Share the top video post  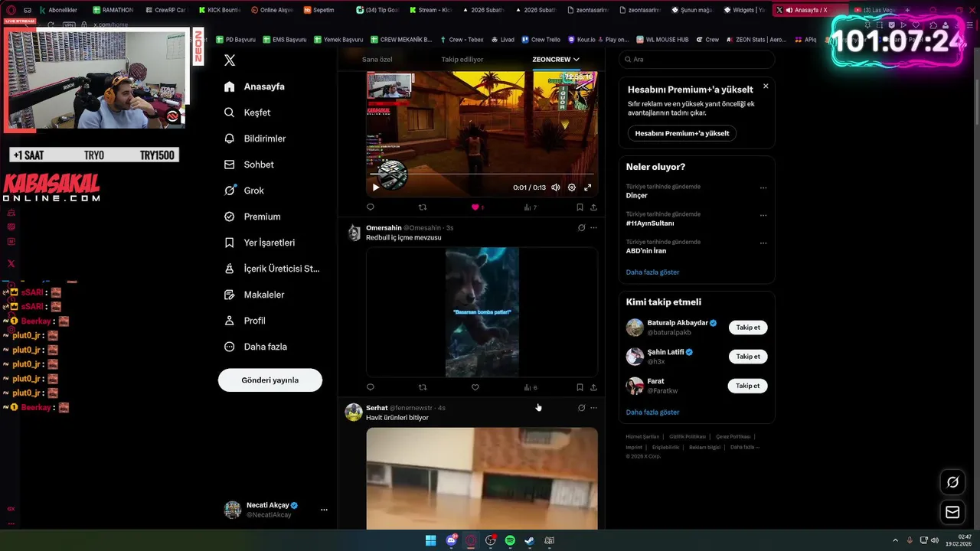click(x=593, y=207)
